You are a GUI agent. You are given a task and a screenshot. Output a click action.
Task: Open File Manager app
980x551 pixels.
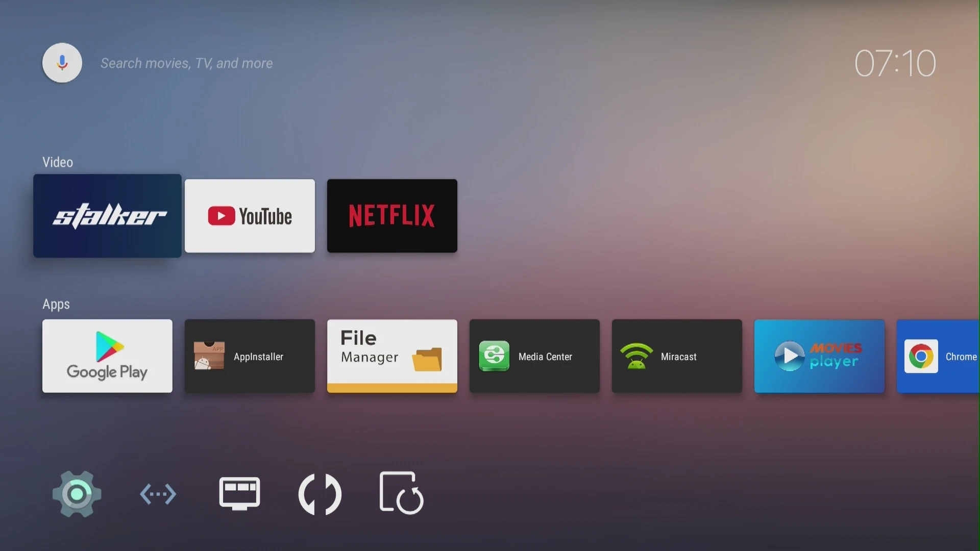coord(391,356)
